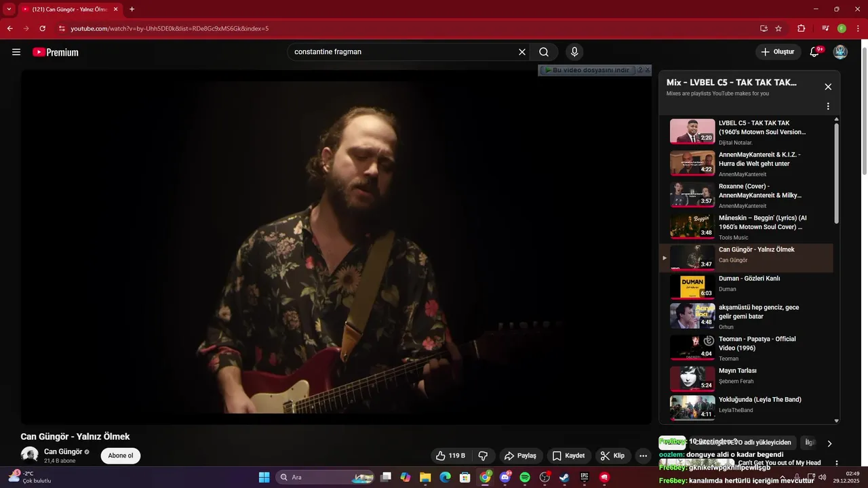Save the video with Kaydet
Viewport: 868px width, 488px height.
[568, 455]
